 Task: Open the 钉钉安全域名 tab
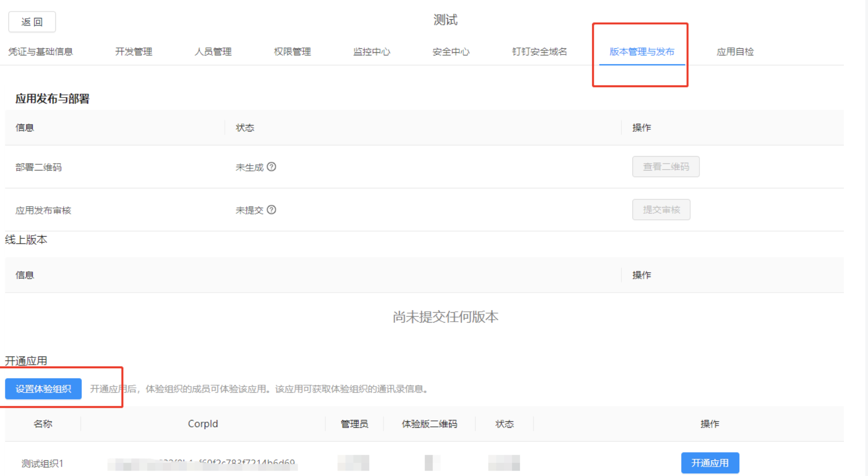click(539, 51)
